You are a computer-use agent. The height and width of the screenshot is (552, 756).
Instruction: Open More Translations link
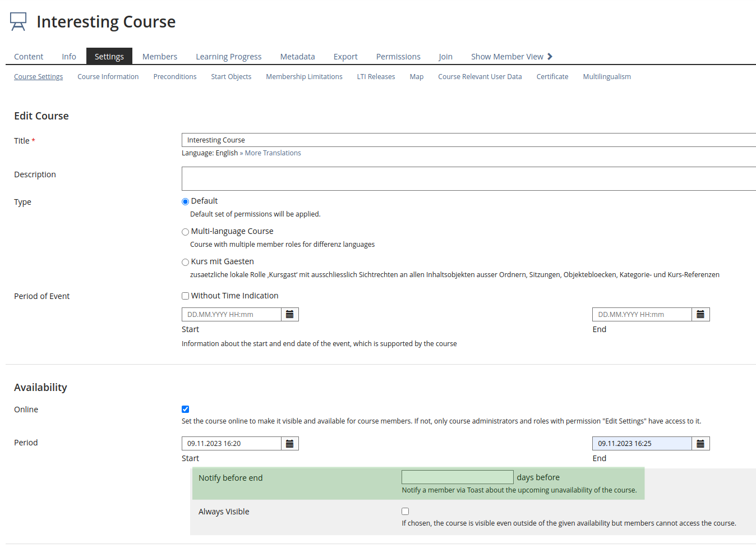pos(273,153)
